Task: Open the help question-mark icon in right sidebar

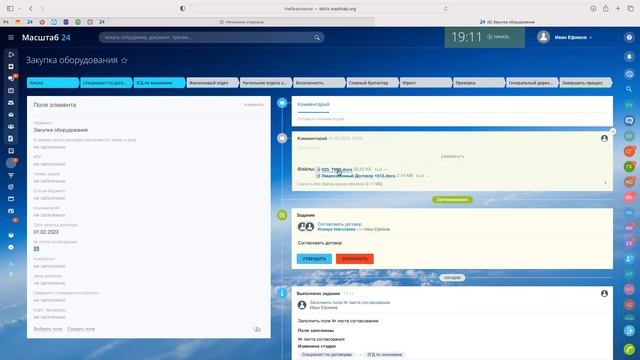Action: (x=629, y=37)
